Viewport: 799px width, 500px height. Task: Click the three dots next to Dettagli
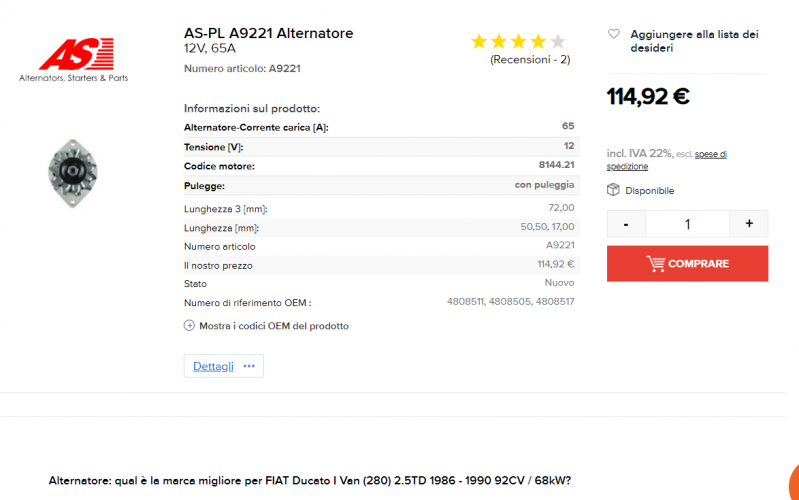click(249, 366)
